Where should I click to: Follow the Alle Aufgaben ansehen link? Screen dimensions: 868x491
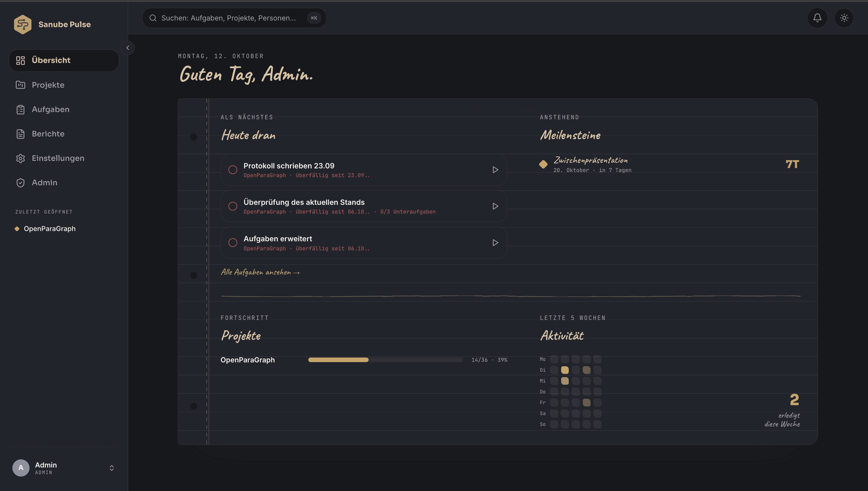(260, 272)
